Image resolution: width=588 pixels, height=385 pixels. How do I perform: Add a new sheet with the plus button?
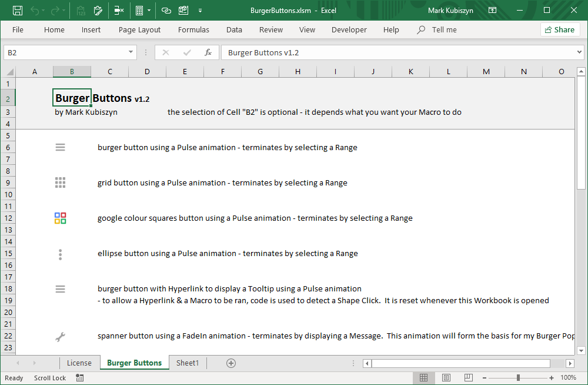click(231, 363)
